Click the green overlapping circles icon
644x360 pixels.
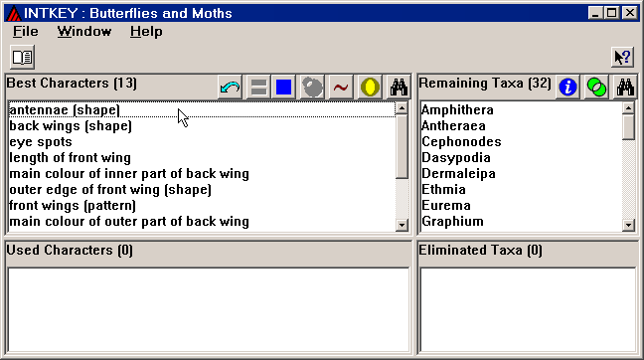596,88
